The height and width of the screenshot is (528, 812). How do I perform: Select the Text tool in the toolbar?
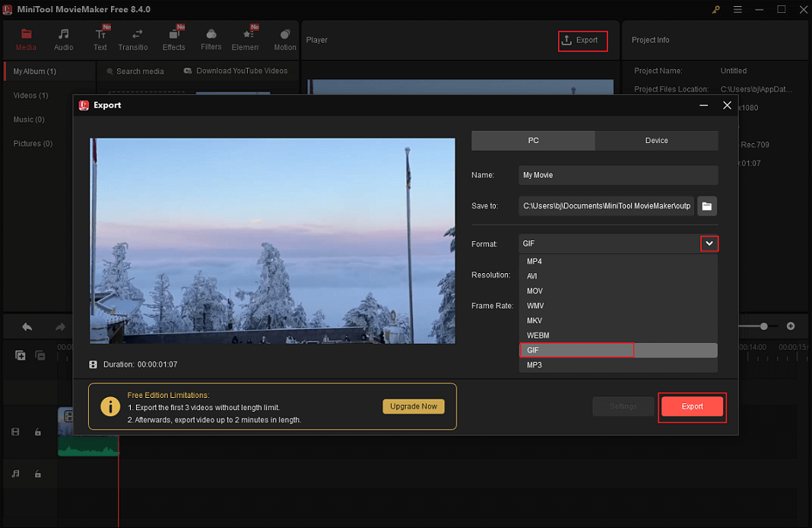tap(100, 39)
